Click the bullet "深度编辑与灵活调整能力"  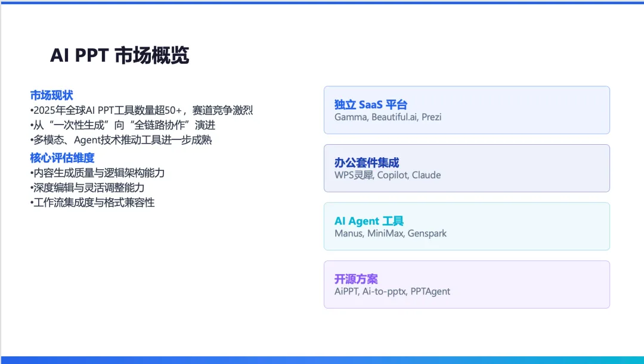pyautogui.click(x=88, y=188)
